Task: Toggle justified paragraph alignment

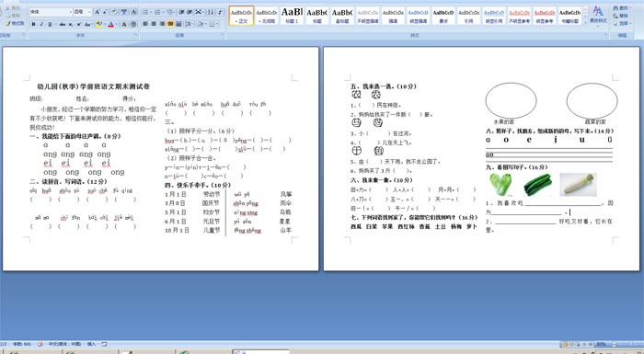Action: [x=170, y=24]
